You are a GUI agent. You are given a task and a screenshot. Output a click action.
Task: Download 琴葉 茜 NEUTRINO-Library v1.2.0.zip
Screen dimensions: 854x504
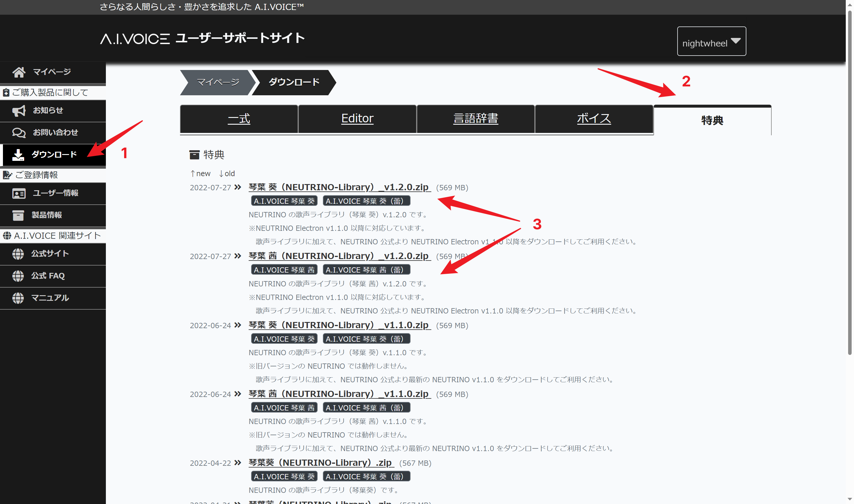[x=339, y=256]
